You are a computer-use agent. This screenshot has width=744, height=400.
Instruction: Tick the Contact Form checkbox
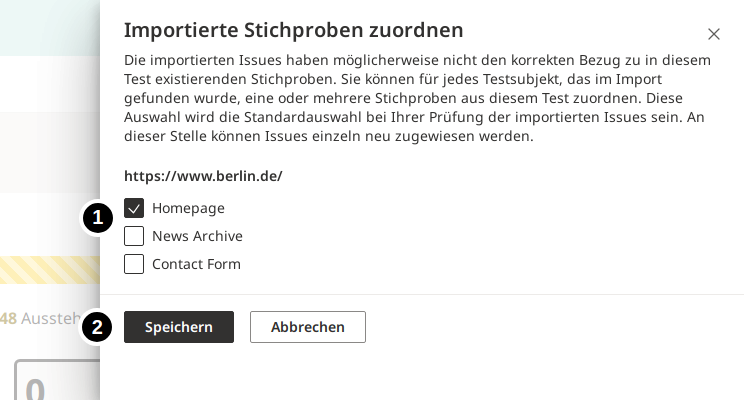coord(134,264)
